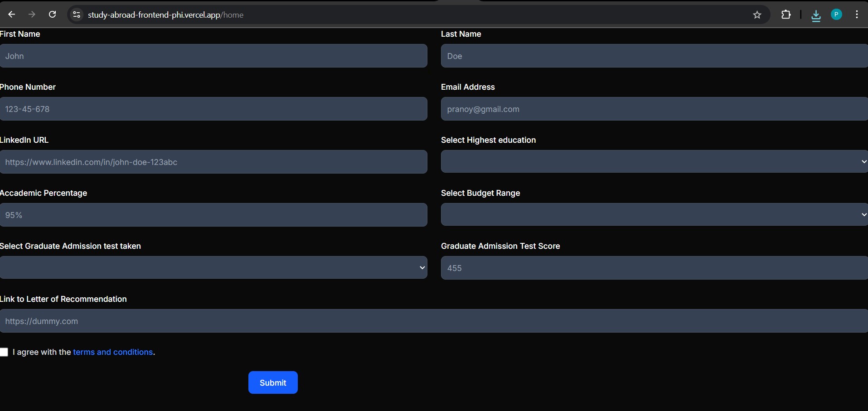The height and width of the screenshot is (411, 868).
Task: Bookmark this page using the star
Action: click(x=757, y=15)
